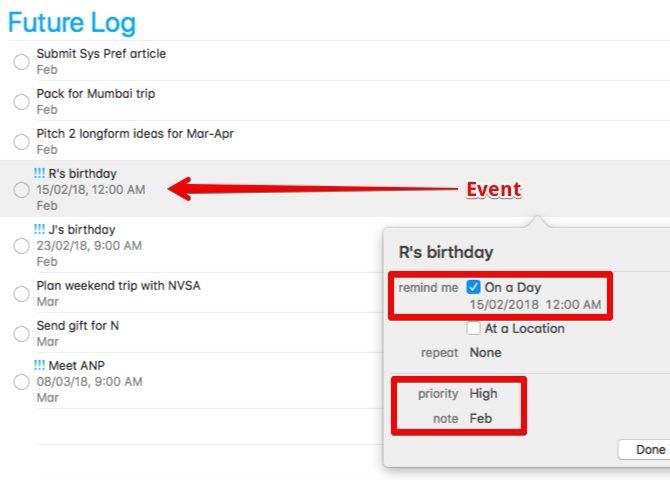Select the 'Future Log' list title

tap(72, 22)
